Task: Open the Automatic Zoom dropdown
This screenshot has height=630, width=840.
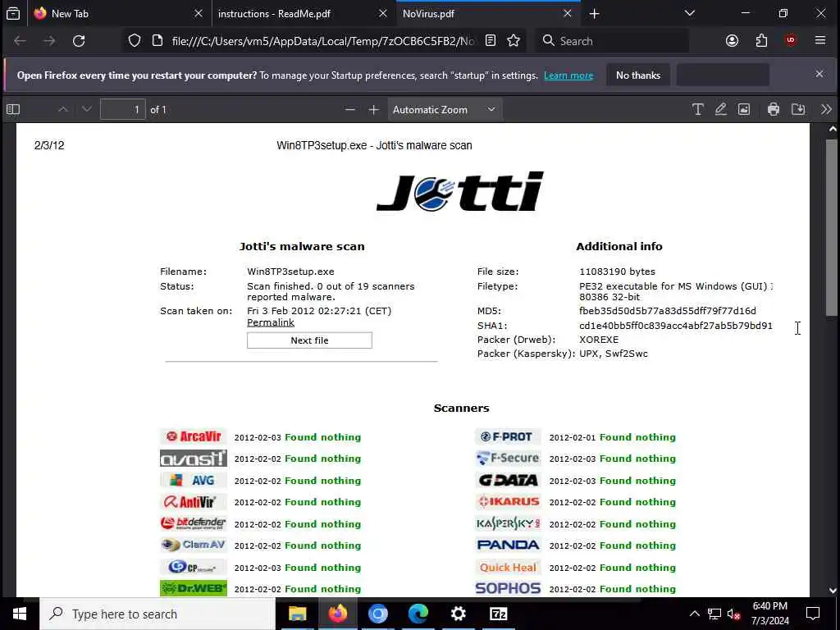Action: coord(445,110)
